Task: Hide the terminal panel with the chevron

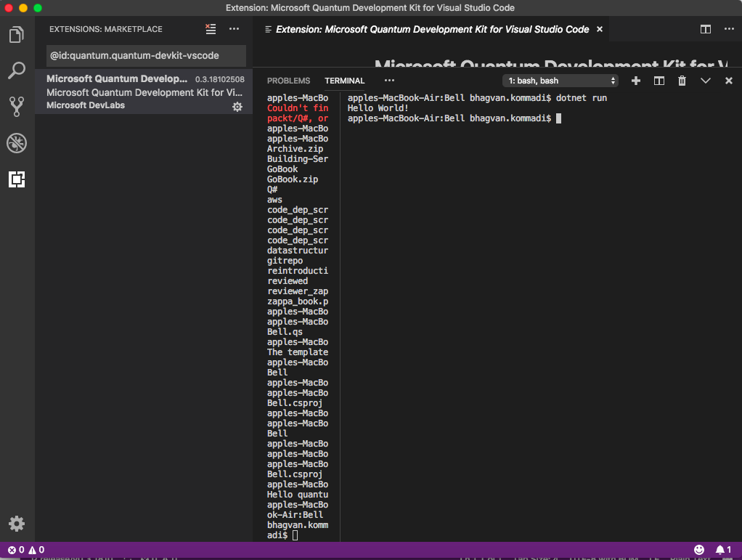Action: point(705,81)
